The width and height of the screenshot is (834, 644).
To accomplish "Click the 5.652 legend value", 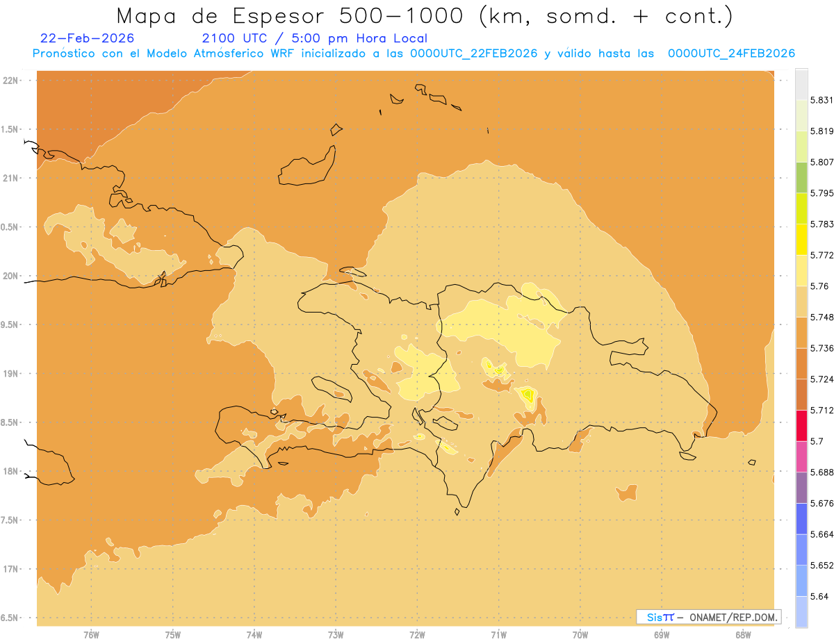I will pos(822,565).
